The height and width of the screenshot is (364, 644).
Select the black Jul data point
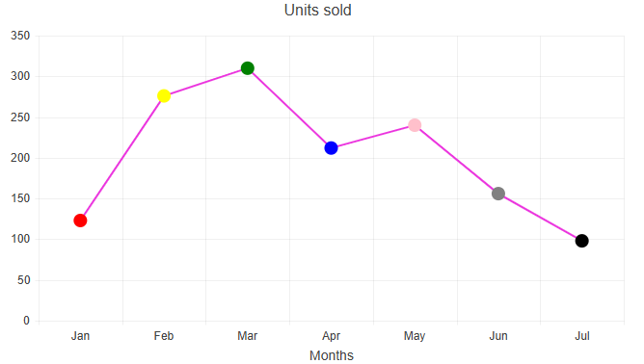(581, 241)
